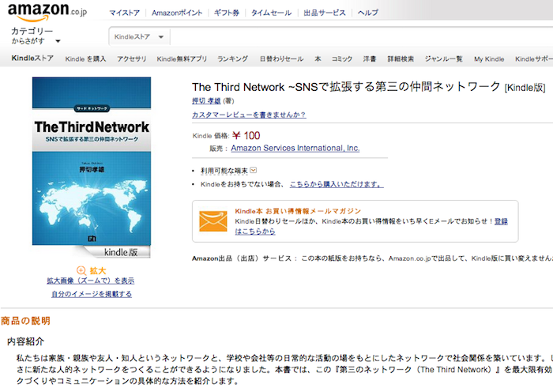Open ジャンル一覧 in subnav
The image size is (553, 392).
coord(443,59)
